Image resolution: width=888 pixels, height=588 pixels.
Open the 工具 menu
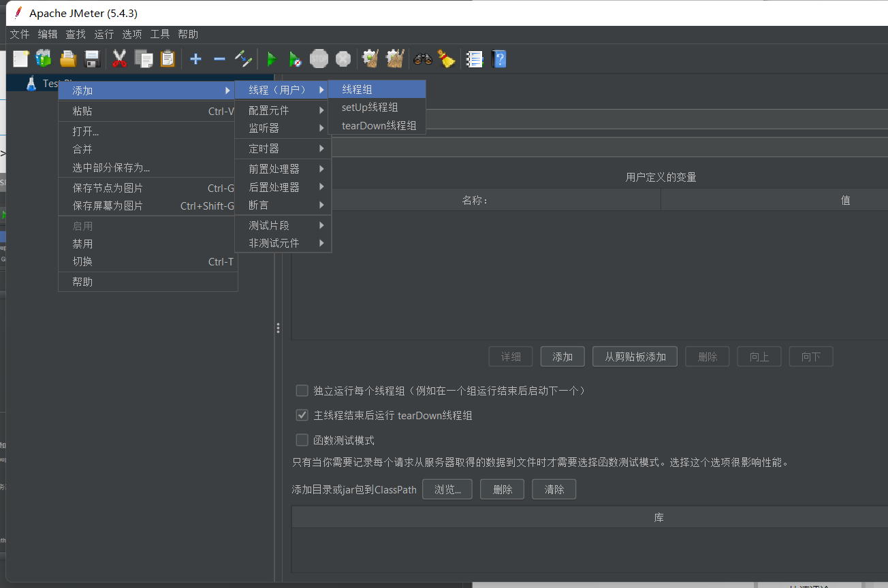160,34
